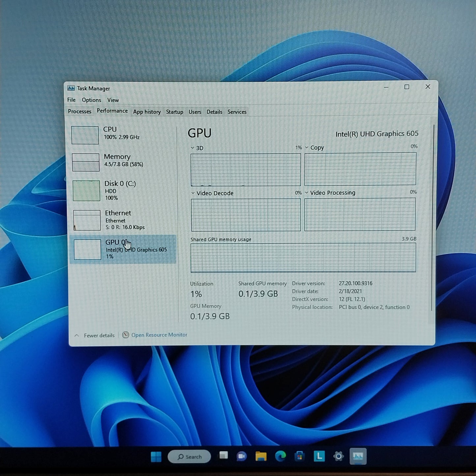Viewport: 476px width, 476px height.
Task: Switch to the Processes tab
Action: [x=79, y=111]
